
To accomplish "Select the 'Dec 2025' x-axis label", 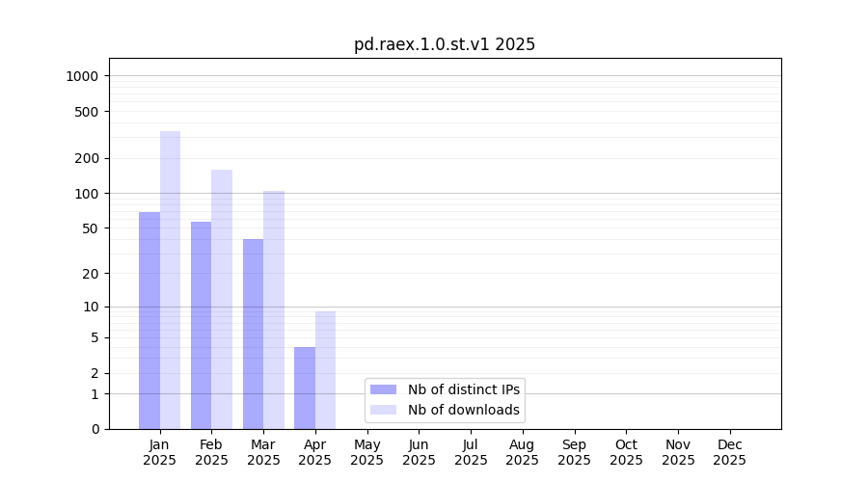I will click(x=729, y=452).
